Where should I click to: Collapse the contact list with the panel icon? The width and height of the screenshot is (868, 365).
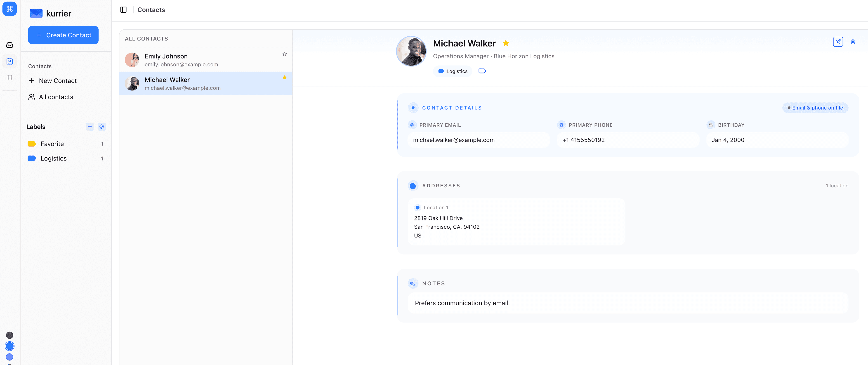coord(123,9)
